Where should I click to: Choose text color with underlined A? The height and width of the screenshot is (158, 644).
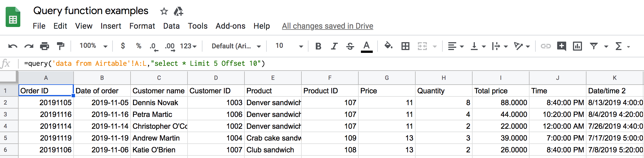click(367, 46)
